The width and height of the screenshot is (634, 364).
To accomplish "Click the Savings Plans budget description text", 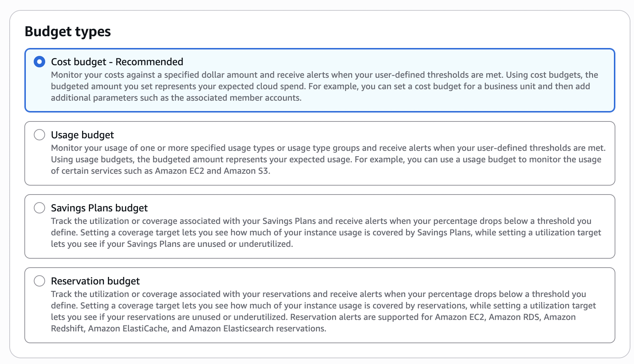I will 323,233.
